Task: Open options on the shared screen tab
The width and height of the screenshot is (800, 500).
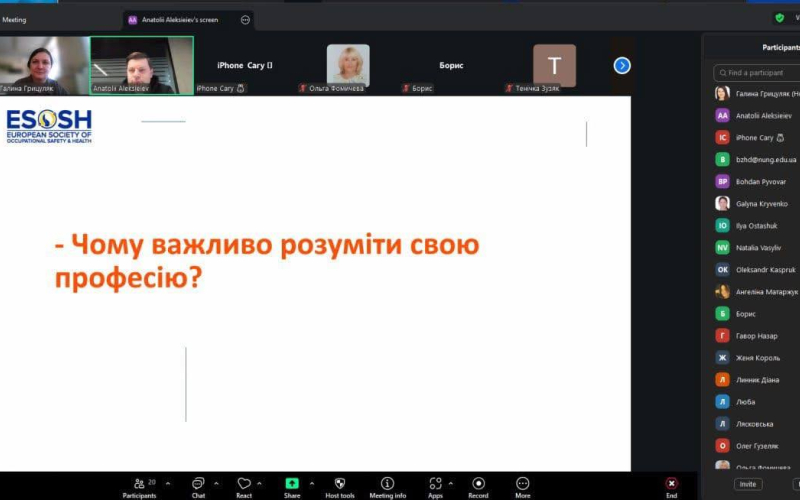Action: 245,19
